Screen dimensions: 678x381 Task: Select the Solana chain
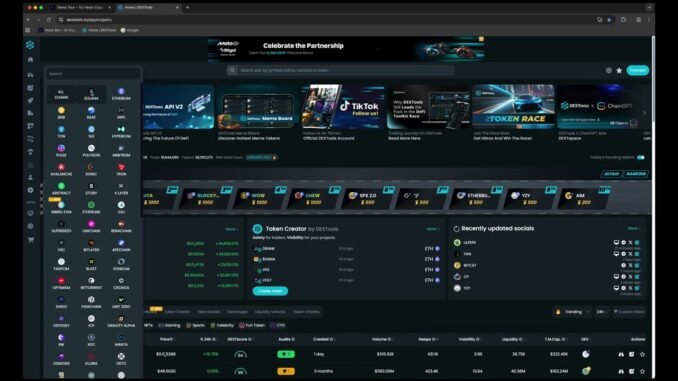pyautogui.click(x=91, y=94)
